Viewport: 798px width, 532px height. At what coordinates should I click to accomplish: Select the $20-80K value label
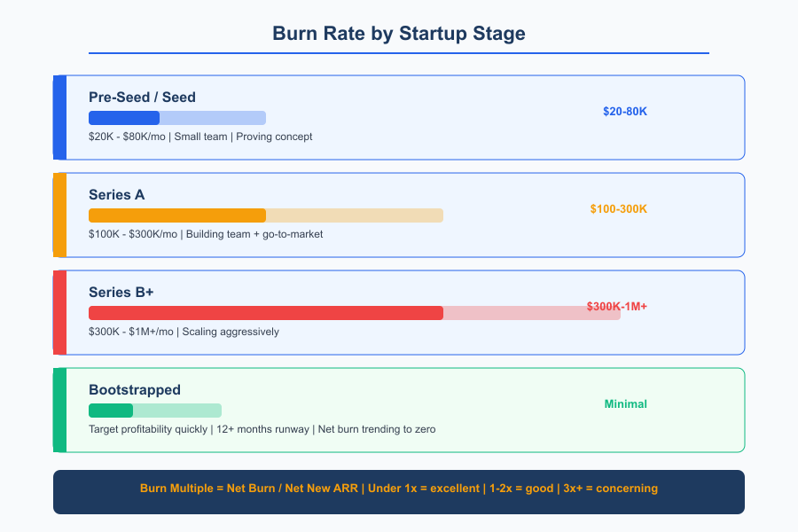[x=624, y=112]
